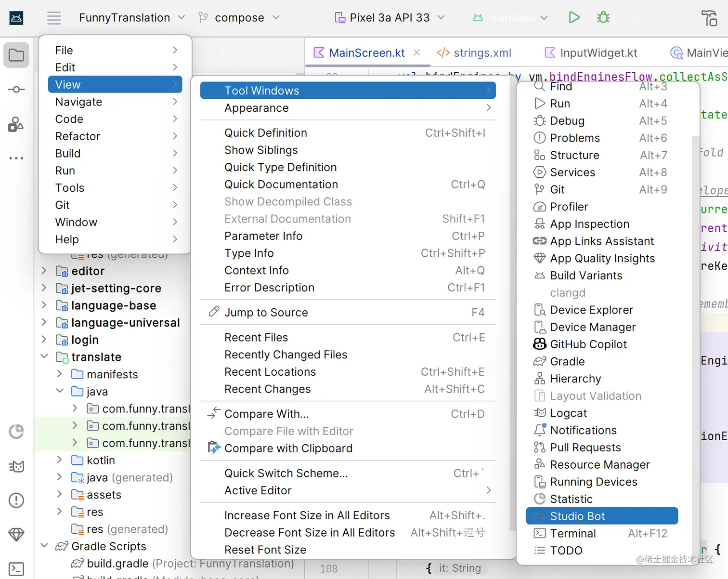728x579 pixels.
Task: Open the compose branch dropdown
Action: click(239, 18)
